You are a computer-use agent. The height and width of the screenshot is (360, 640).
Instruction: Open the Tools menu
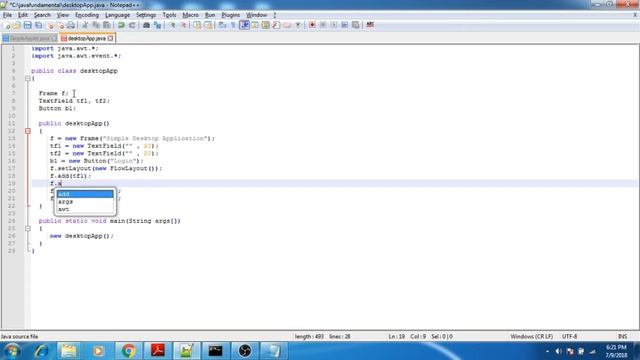pyautogui.click(x=169, y=15)
